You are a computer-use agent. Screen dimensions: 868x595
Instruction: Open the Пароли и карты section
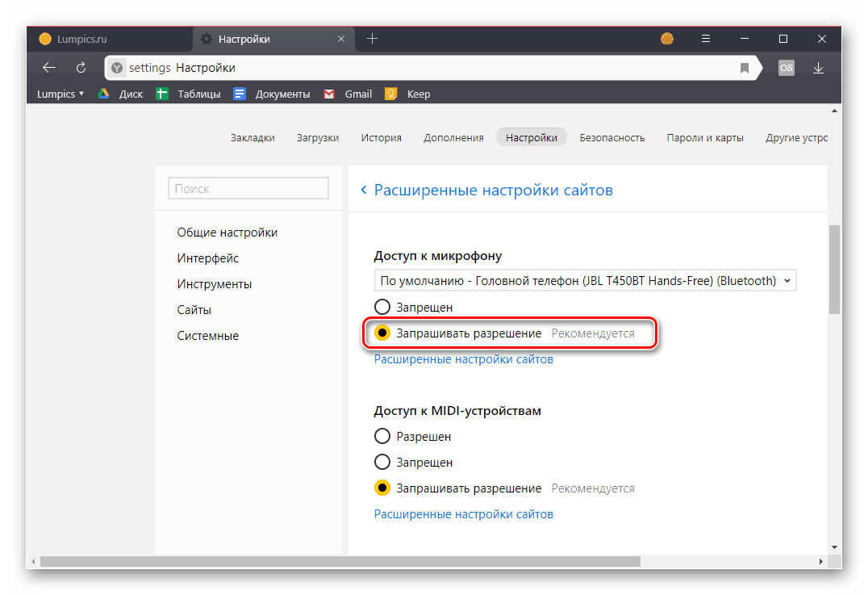(705, 137)
